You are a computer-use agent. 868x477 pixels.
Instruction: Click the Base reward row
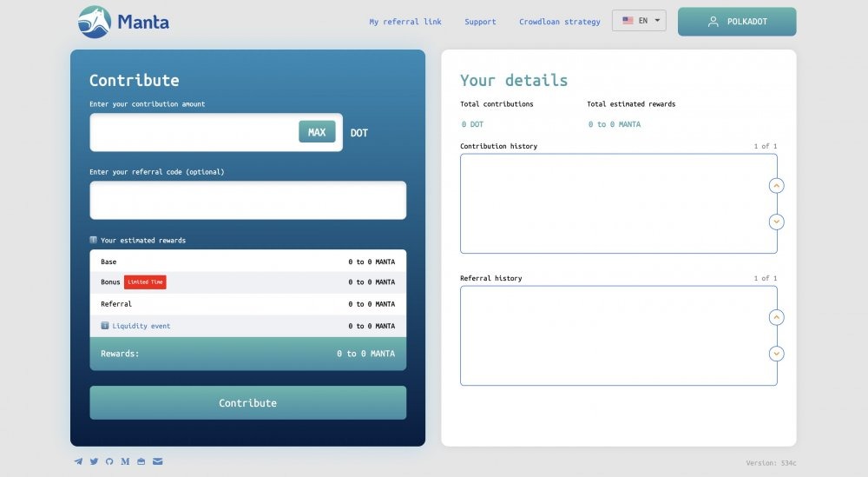pyautogui.click(x=248, y=262)
